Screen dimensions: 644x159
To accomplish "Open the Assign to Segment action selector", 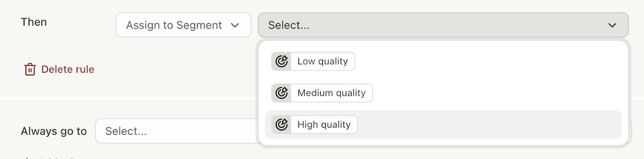I will click(x=184, y=25).
